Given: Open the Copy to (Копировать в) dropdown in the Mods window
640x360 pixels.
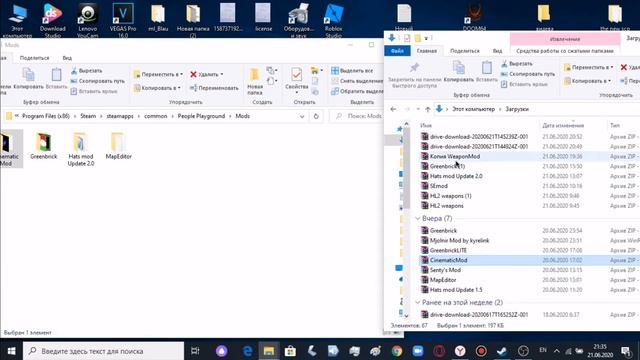Looking at the screenshot, I should 157,88.
